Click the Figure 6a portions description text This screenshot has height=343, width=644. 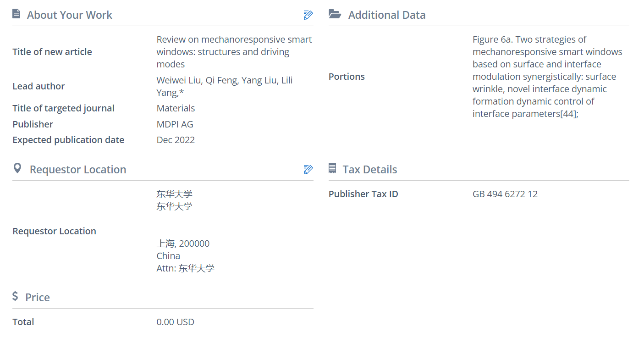coord(547,77)
